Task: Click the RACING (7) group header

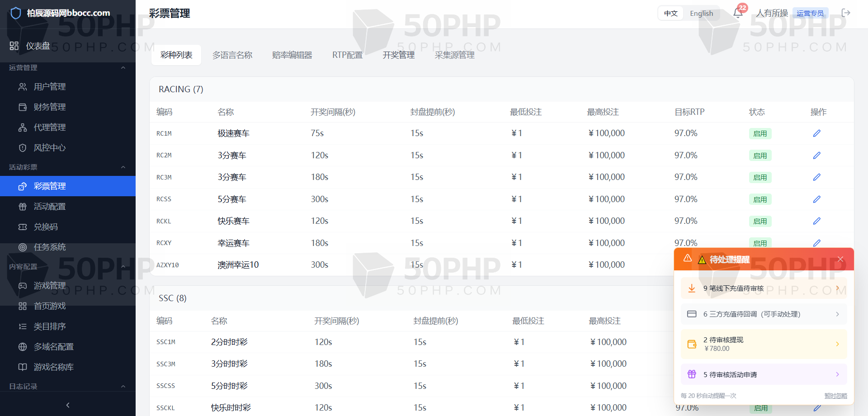Action: pos(181,90)
